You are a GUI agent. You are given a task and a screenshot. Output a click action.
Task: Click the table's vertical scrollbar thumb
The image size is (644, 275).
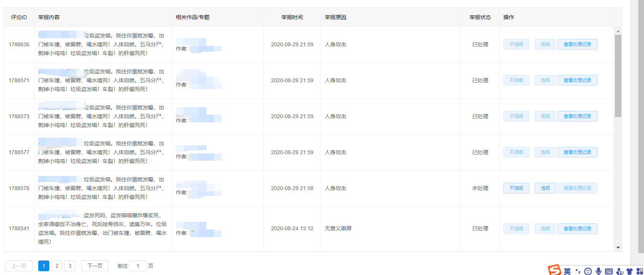[x=618, y=76]
